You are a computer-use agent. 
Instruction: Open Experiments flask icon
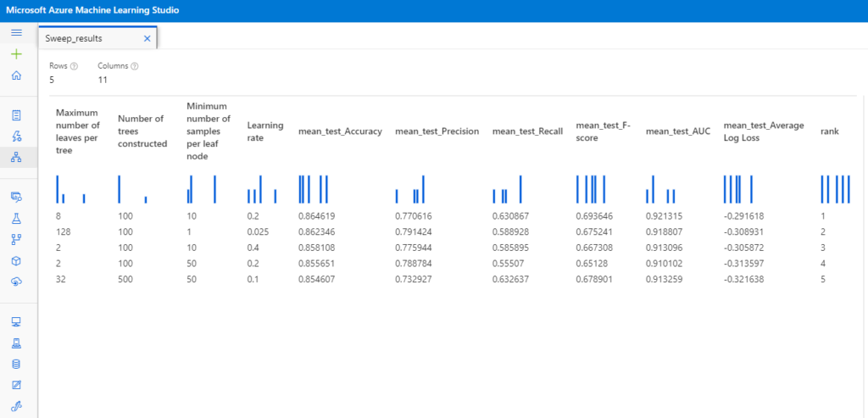pos(17,218)
